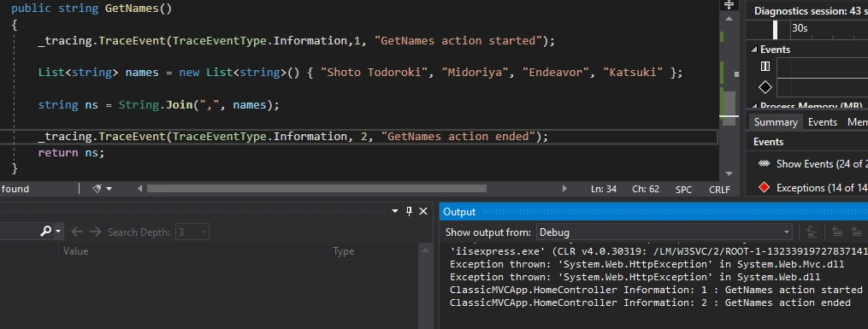The width and height of the screenshot is (868, 329).
Task: Click "Shoto Todoroki" string in code
Action: point(375,73)
